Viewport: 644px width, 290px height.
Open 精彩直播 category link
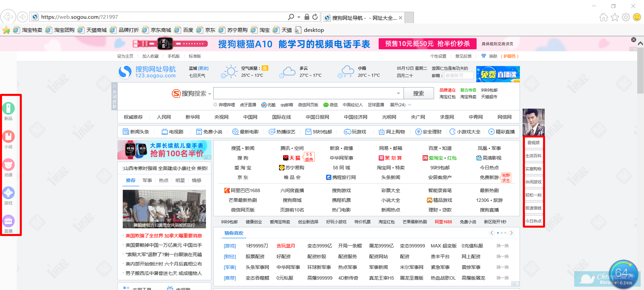point(501,132)
